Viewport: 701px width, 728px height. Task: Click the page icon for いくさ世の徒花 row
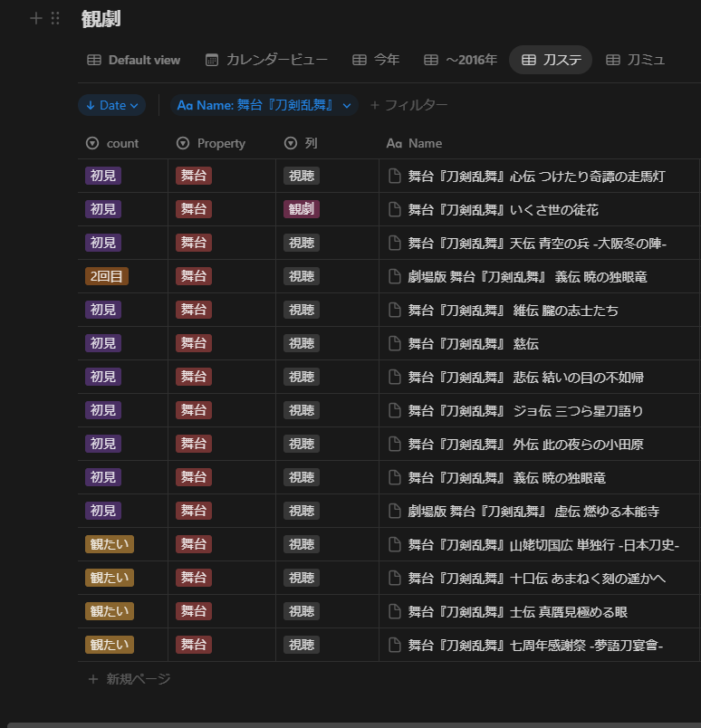[394, 210]
